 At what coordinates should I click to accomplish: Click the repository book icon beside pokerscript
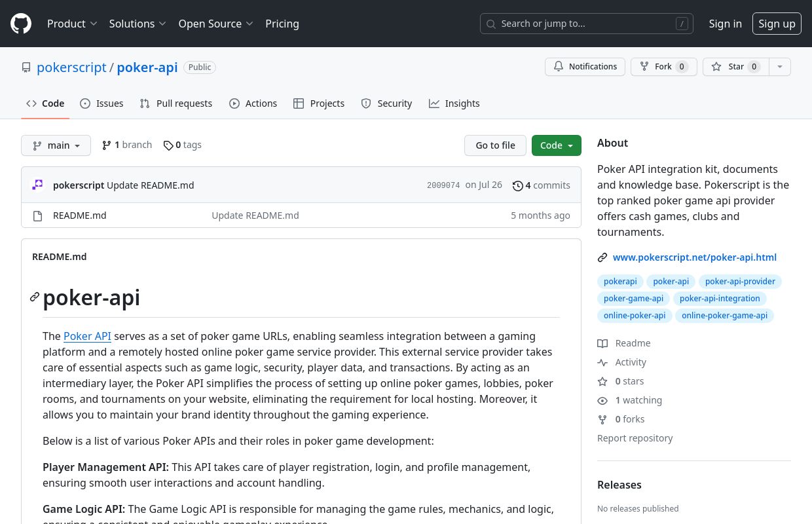(x=26, y=67)
